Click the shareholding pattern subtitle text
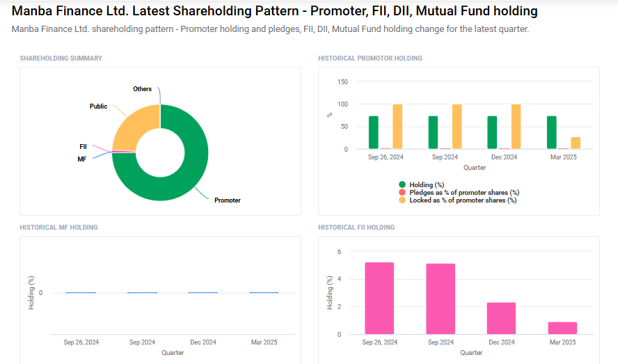 (x=270, y=29)
